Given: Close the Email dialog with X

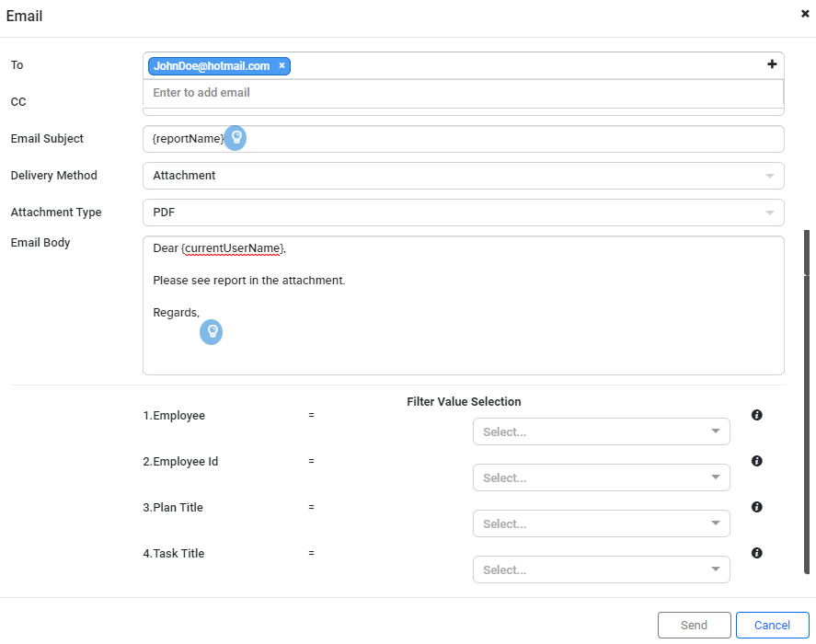Looking at the screenshot, I should click(805, 14).
